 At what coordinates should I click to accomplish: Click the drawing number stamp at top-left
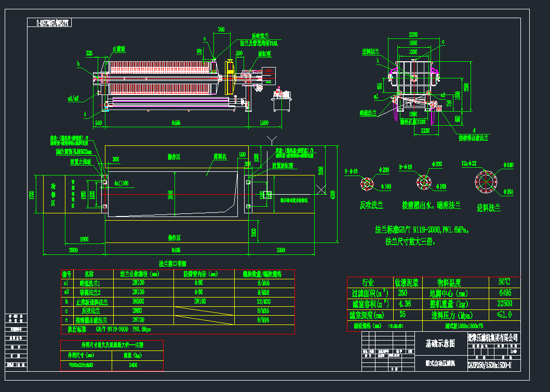53,22
